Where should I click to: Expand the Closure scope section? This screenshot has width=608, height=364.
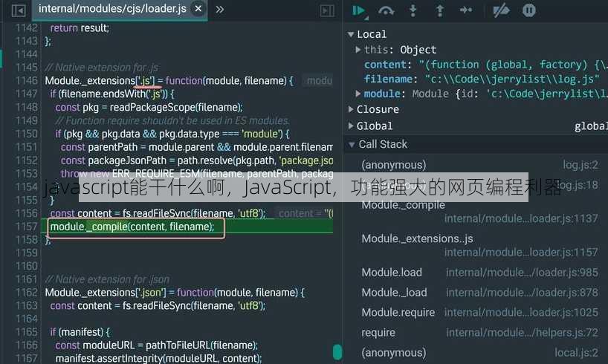tap(351, 109)
